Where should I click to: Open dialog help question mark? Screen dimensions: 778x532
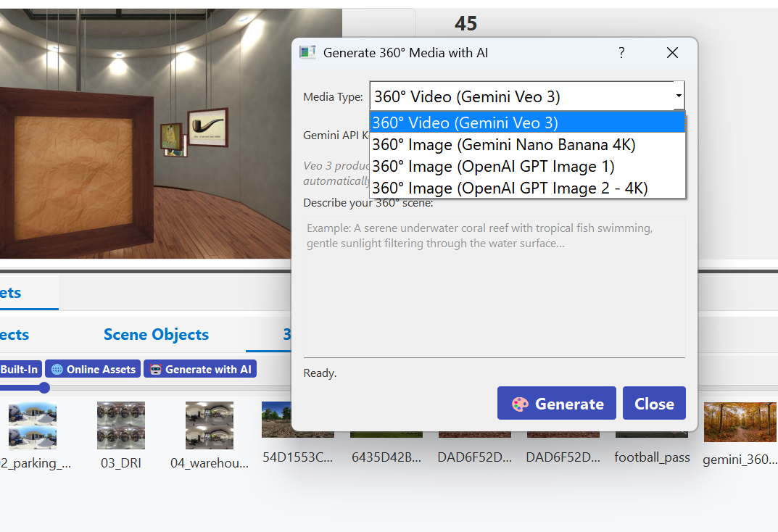(621, 53)
